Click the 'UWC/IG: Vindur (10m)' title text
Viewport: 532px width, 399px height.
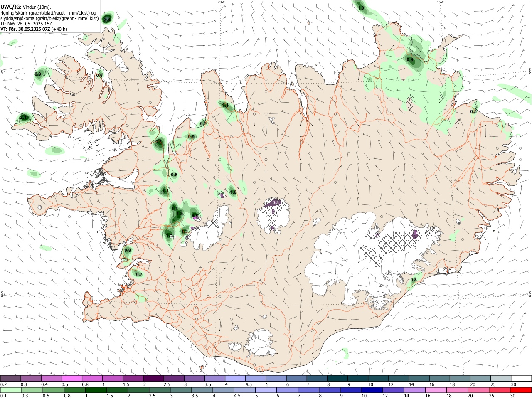[26, 6]
